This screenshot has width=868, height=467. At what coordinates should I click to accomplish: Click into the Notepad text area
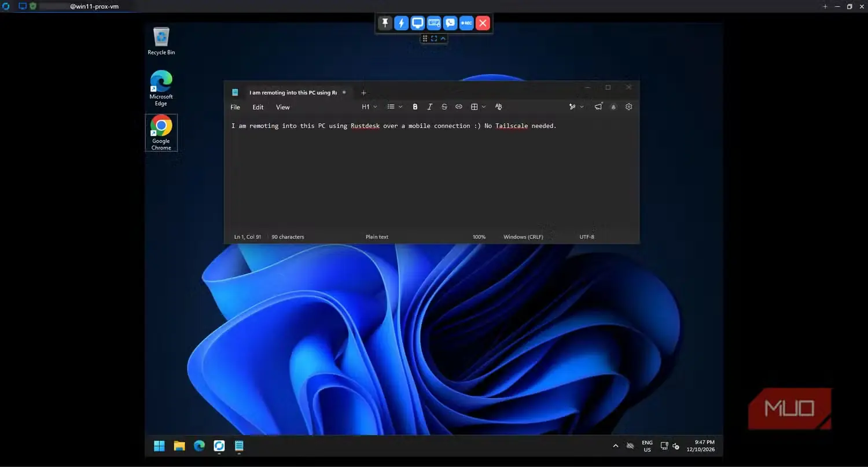(431, 174)
